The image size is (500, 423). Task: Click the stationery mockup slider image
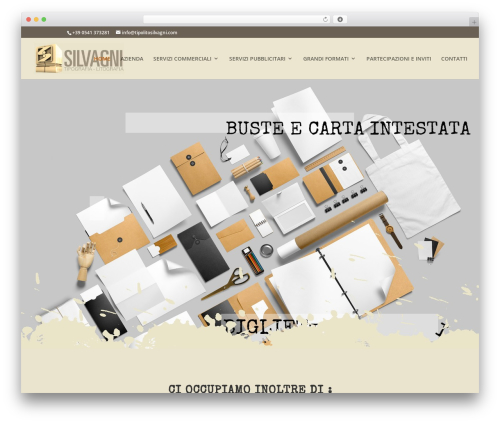[x=250, y=213]
